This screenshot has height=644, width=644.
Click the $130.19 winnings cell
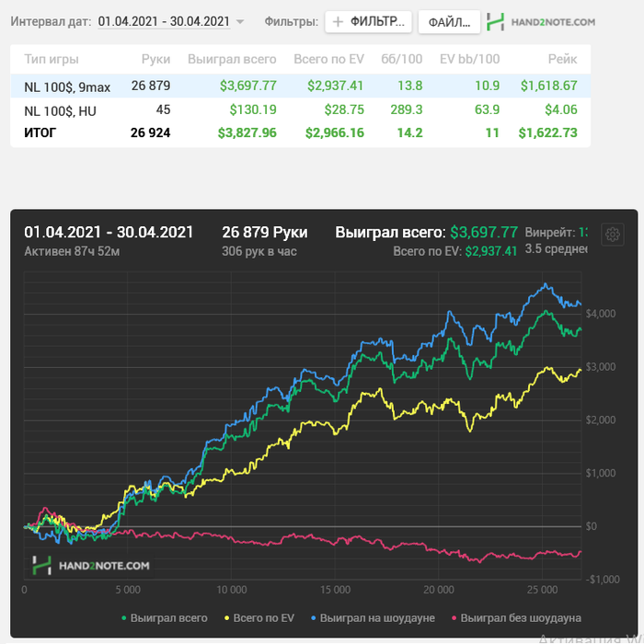click(253, 109)
